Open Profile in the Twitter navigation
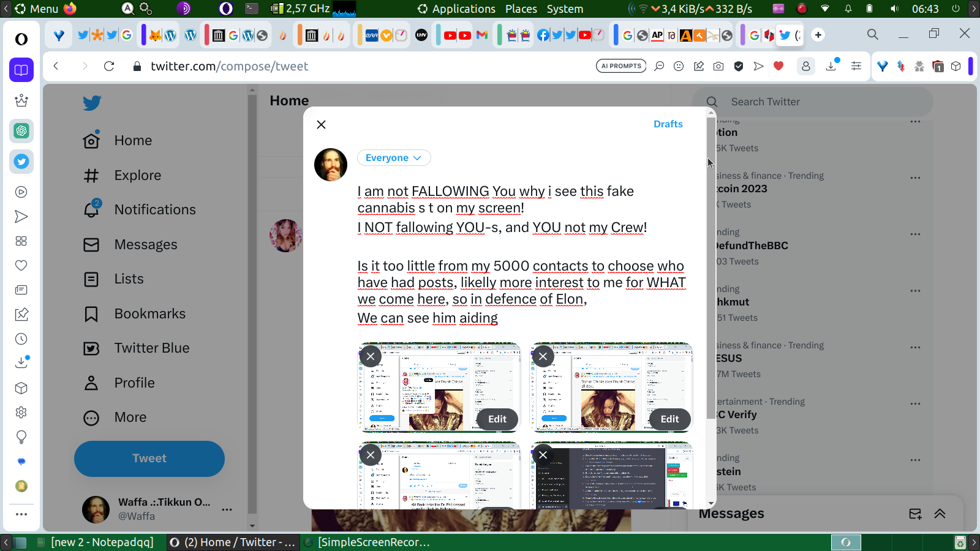The image size is (980, 551). tap(119, 383)
